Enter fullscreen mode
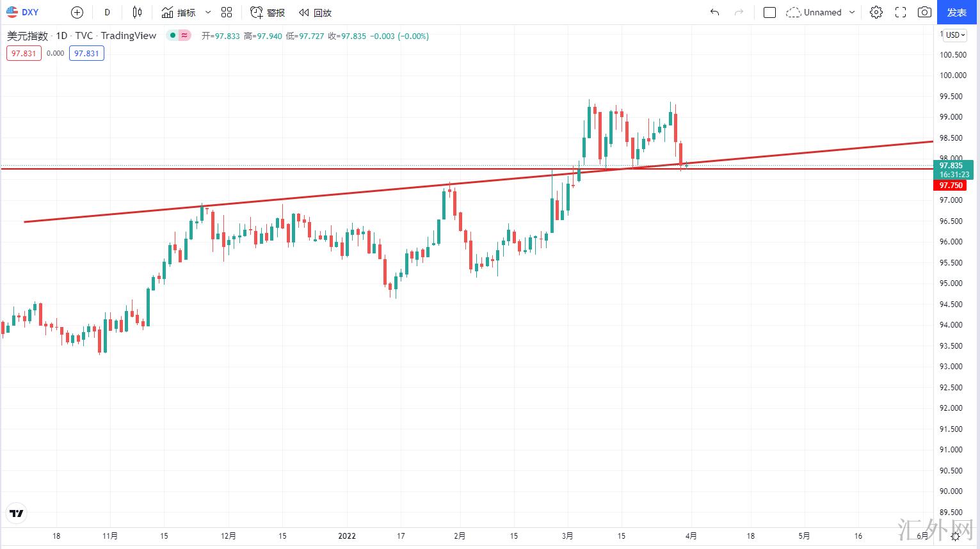Viewport: 980px width, 549px height. [x=901, y=12]
